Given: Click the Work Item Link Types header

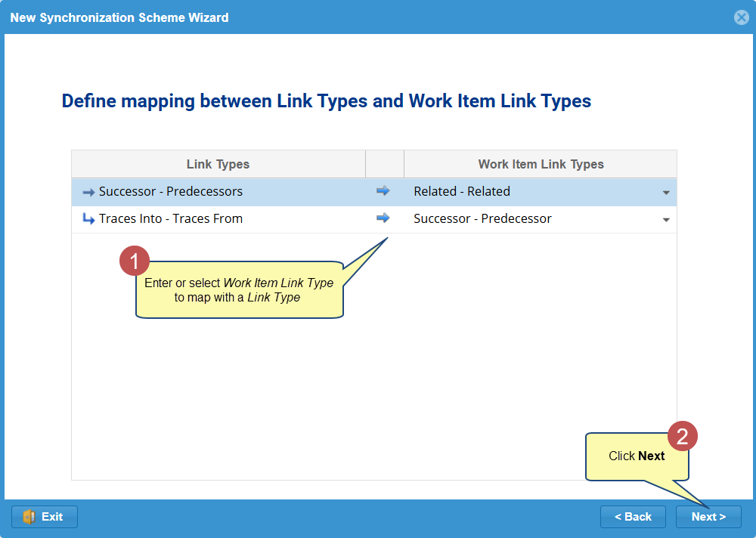Looking at the screenshot, I should pos(541,164).
